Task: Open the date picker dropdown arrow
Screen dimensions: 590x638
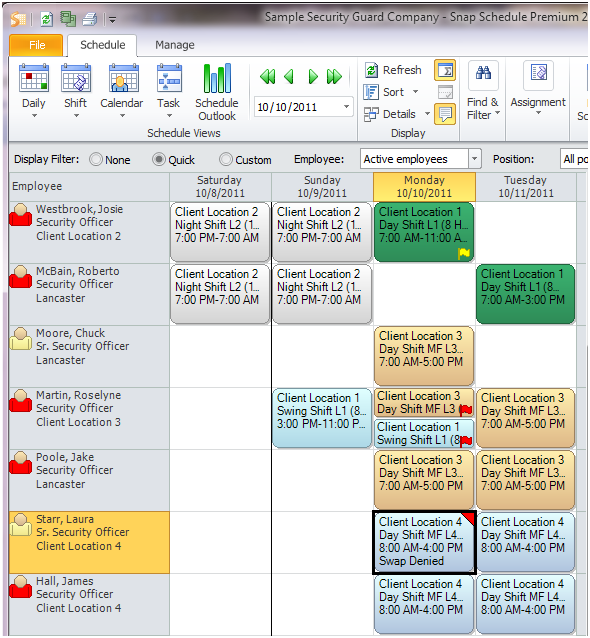Action: click(346, 107)
